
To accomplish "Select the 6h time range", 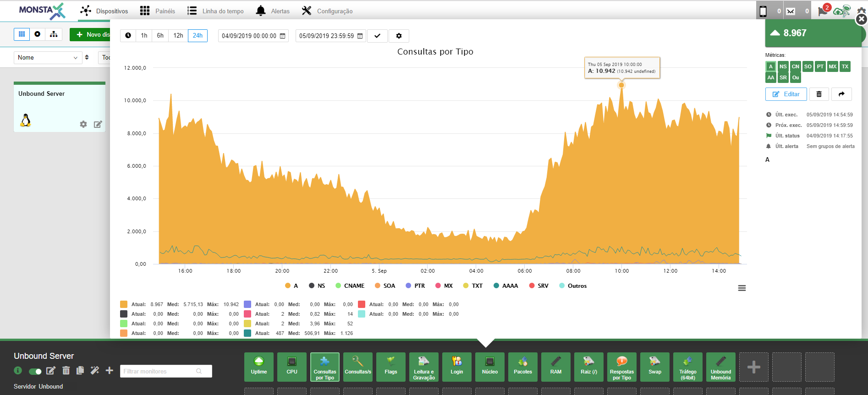I will coord(160,36).
